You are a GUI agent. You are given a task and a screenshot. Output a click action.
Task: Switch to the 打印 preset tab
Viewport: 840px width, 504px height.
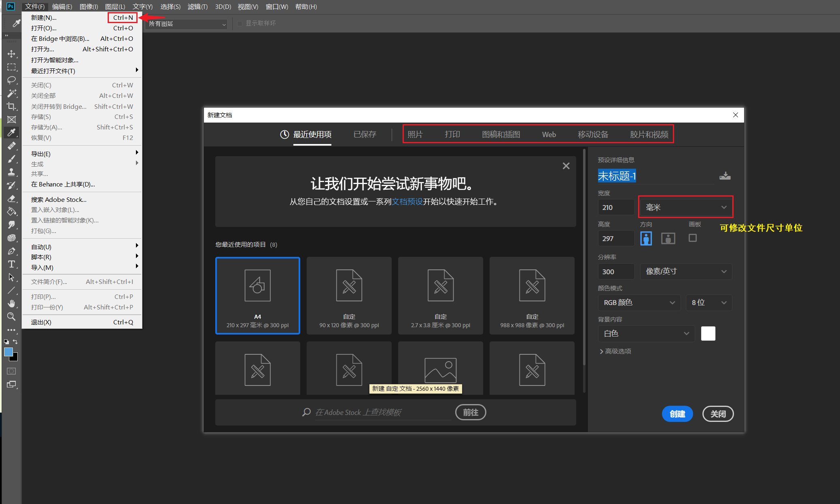point(452,134)
